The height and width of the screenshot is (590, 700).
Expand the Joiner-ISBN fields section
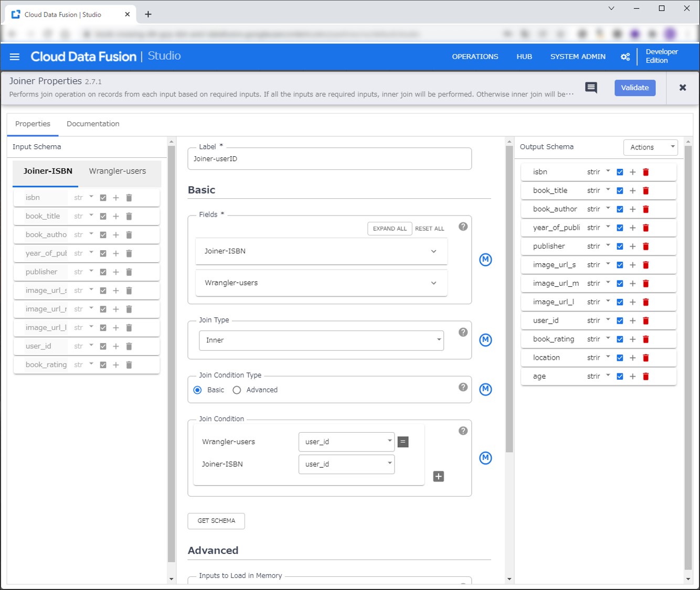[321, 251]
